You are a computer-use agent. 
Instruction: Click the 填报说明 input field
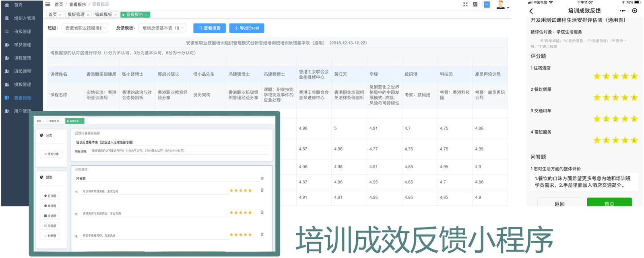click(180, 151)
